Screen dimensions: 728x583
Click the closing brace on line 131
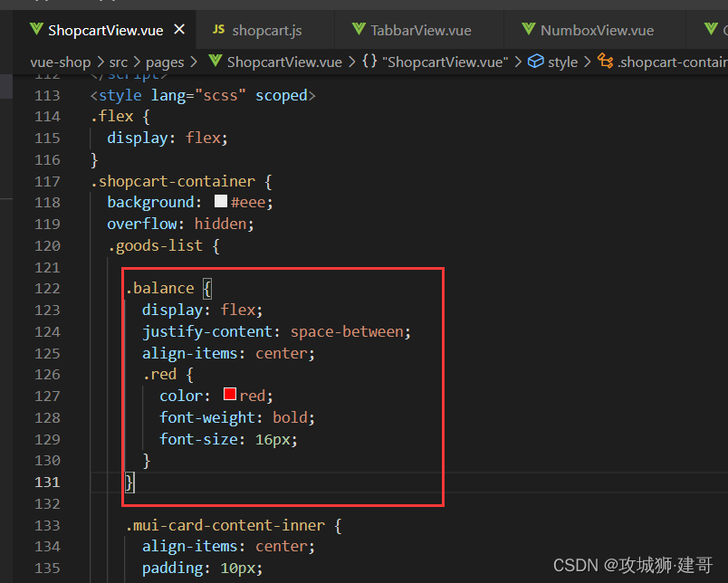click(129, 483)
